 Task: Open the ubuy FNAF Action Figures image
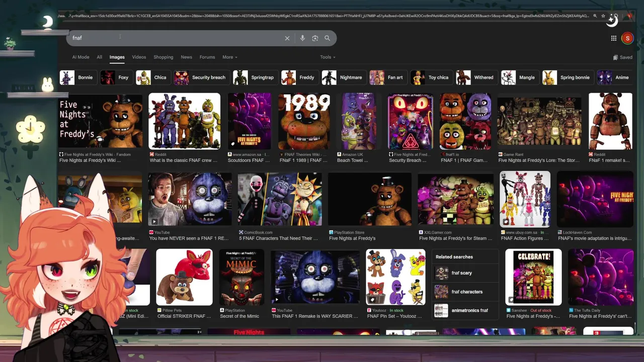(x=525, y=199)
